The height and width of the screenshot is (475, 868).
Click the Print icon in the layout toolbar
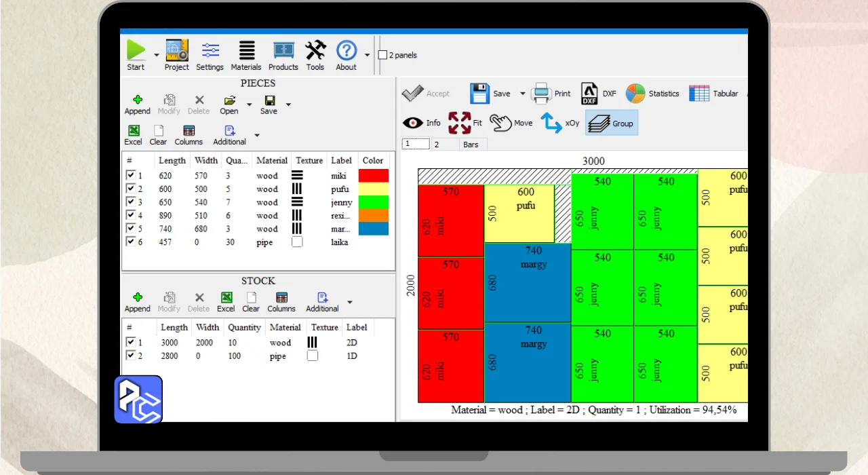click(541, 93)
